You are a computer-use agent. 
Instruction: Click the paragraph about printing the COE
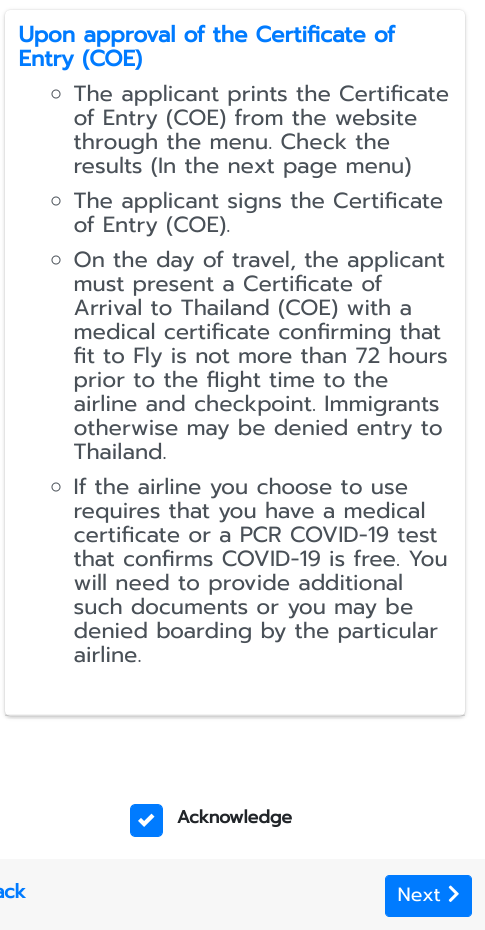point(261,130)
